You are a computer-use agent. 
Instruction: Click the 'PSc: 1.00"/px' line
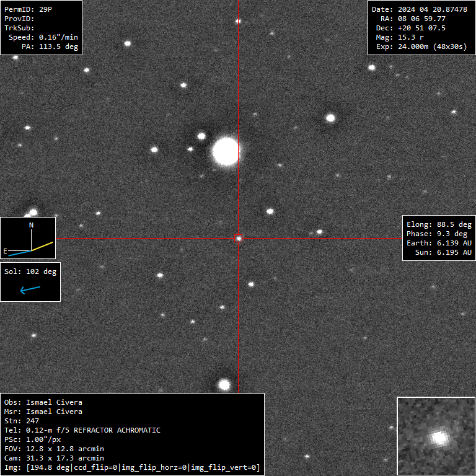32,439
